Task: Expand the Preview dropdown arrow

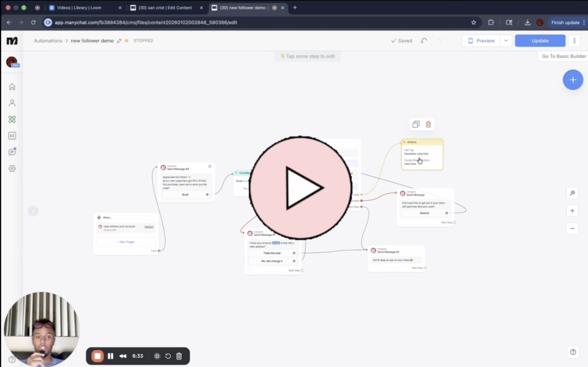Action: coord(506,41)
